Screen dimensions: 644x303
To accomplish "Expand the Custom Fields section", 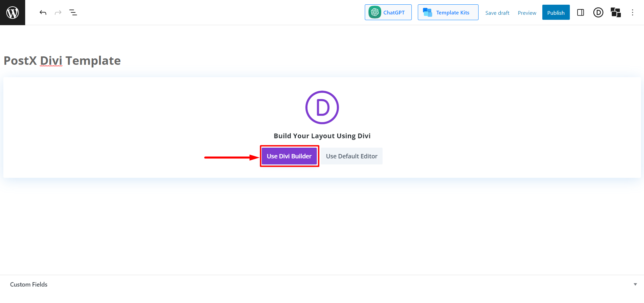I will point(29,284).
